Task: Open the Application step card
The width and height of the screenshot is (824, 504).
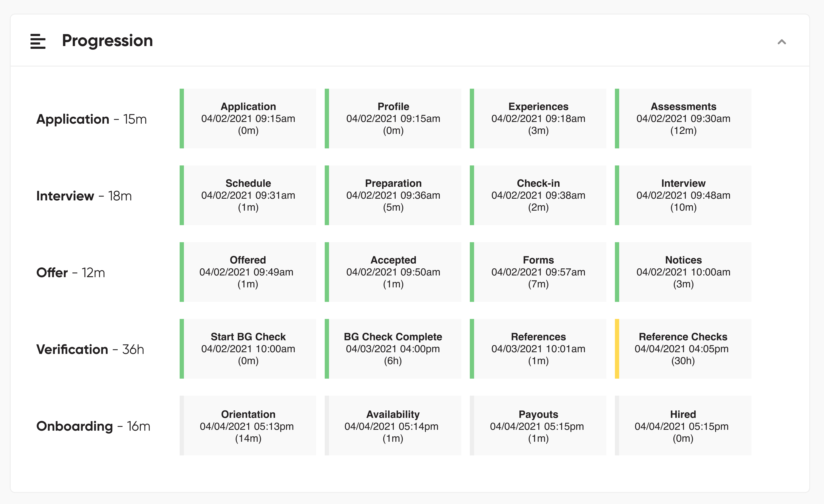Action: pyautogui.click(x=248, y=119)
